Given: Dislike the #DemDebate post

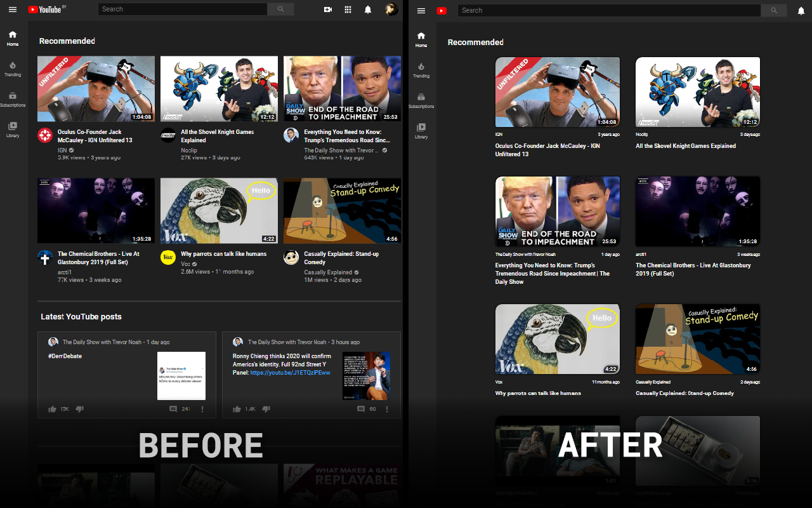Looking at the screenshot, I should [x=80, y=409].
